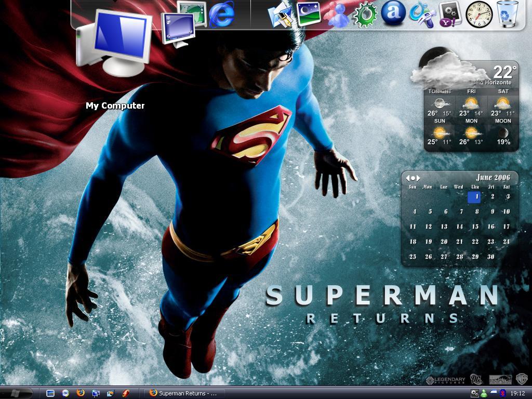Screen dimensions: 532x399
Task: Click the green messenger tray icon
Action: click(x=484, y=393)
